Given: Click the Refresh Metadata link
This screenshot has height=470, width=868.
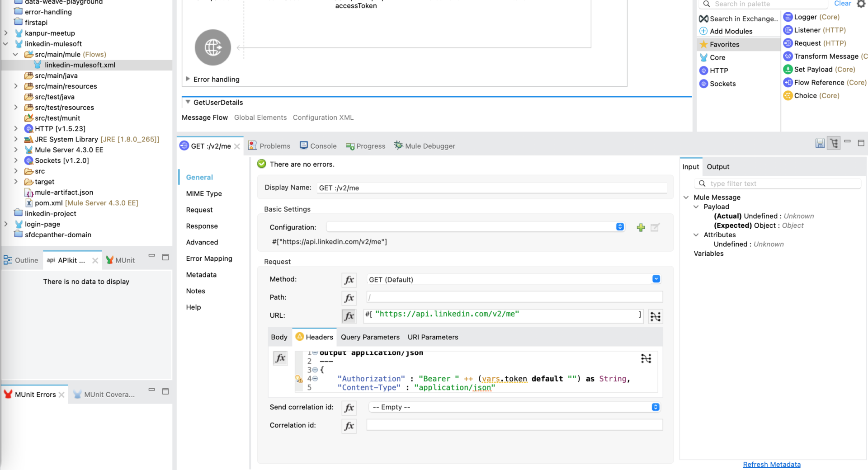Looking at the screenshot, I should point(772,464).
